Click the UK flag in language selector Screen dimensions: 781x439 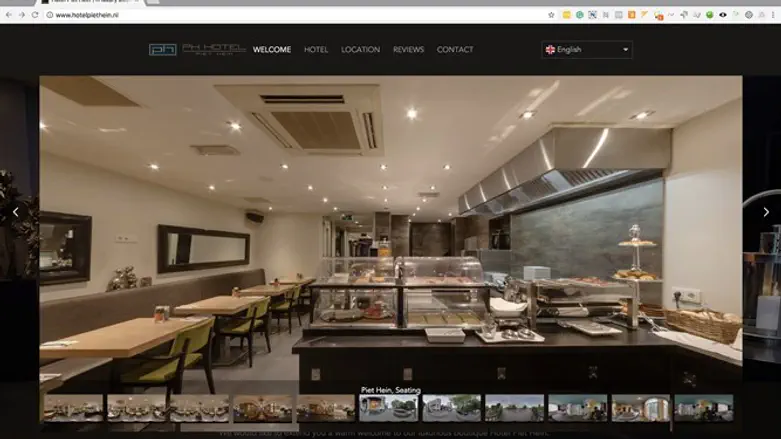coord(550,49)
